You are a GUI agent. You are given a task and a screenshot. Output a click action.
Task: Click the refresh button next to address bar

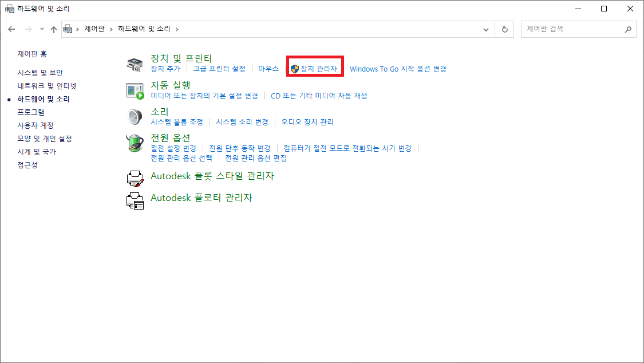tap(505, 29)
